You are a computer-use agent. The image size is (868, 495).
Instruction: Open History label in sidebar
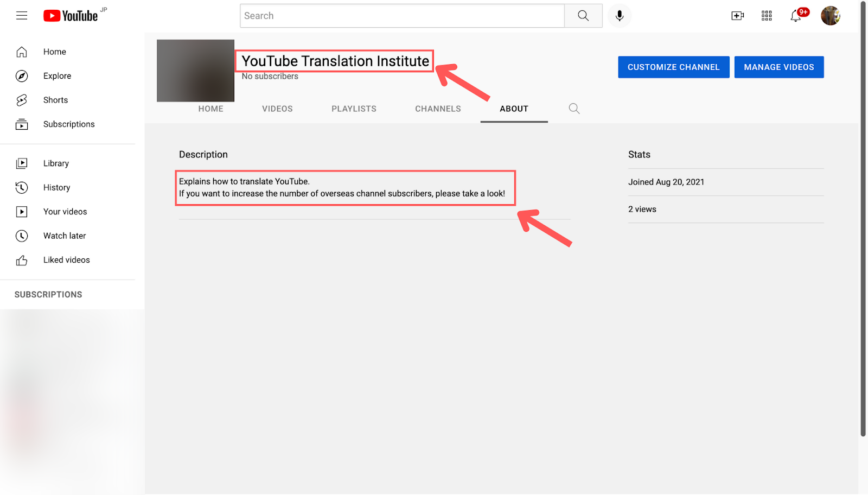(57, 188)
